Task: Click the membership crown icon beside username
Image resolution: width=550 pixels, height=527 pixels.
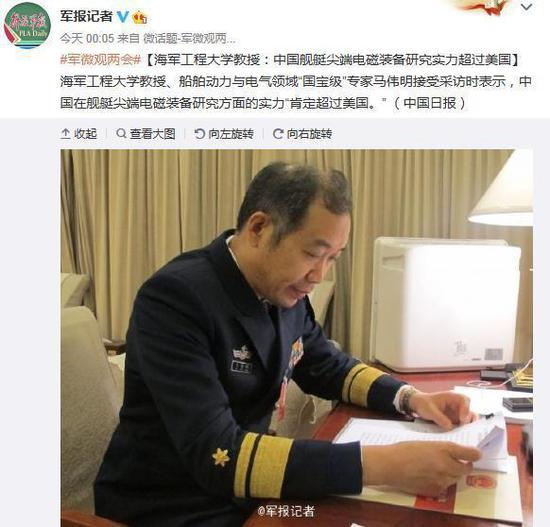Action: (x=140, y=17)
